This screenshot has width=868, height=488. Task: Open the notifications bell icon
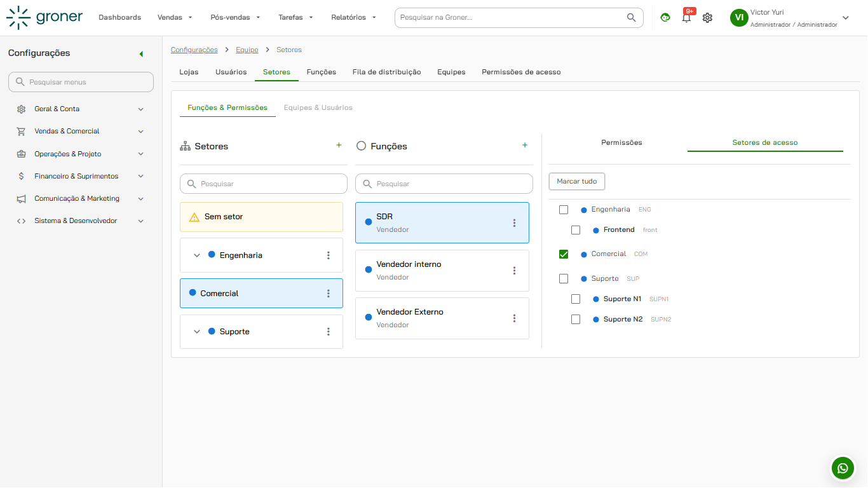686,18
